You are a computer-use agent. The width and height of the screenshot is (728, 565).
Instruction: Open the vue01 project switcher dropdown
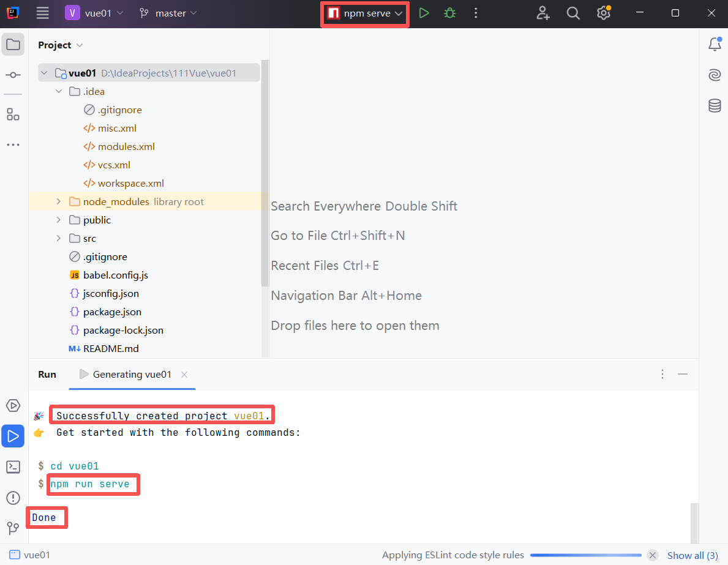pyautogui.click(x=94, y=13)
